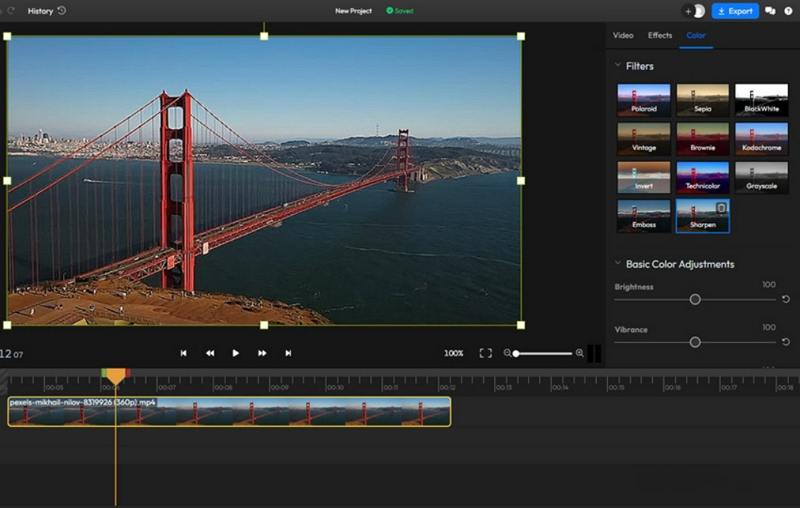Skip to the end of the video

point(288,353)
